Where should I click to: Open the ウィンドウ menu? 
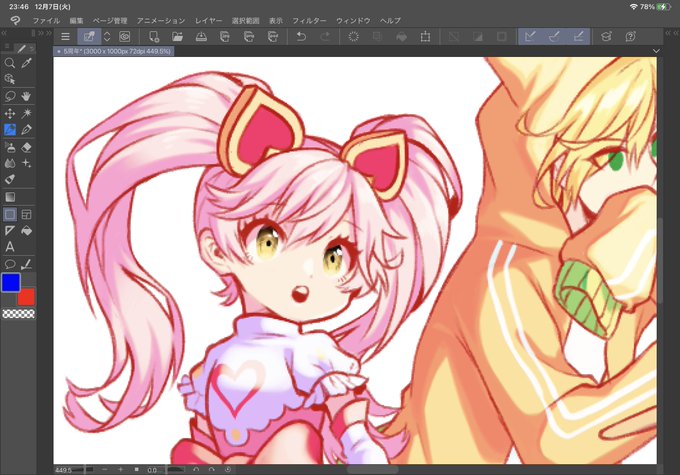point(353,20)
